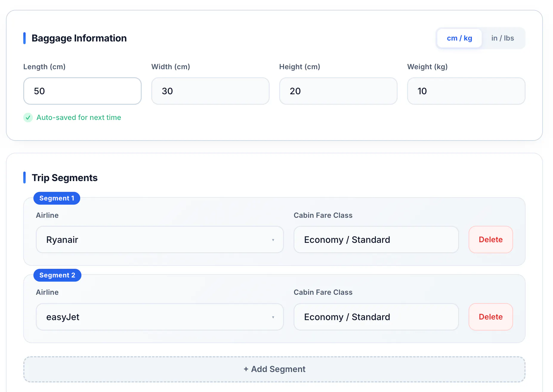Click Segment 1 cabin fare class field

[x=376, y=240]
